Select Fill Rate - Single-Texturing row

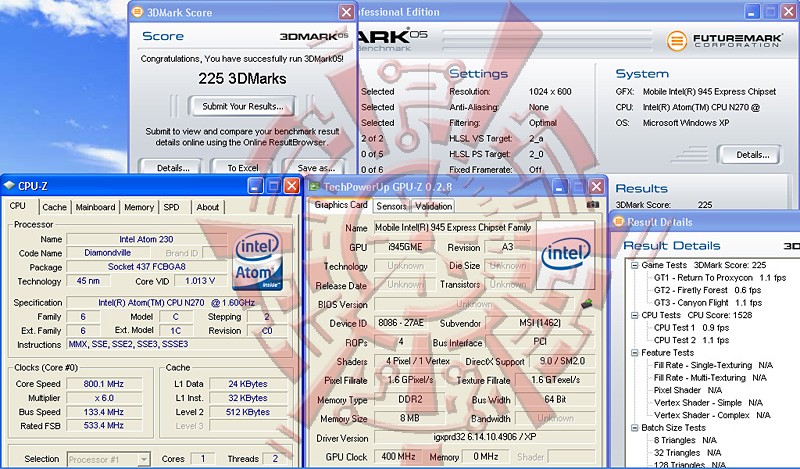tap(713, 365)
